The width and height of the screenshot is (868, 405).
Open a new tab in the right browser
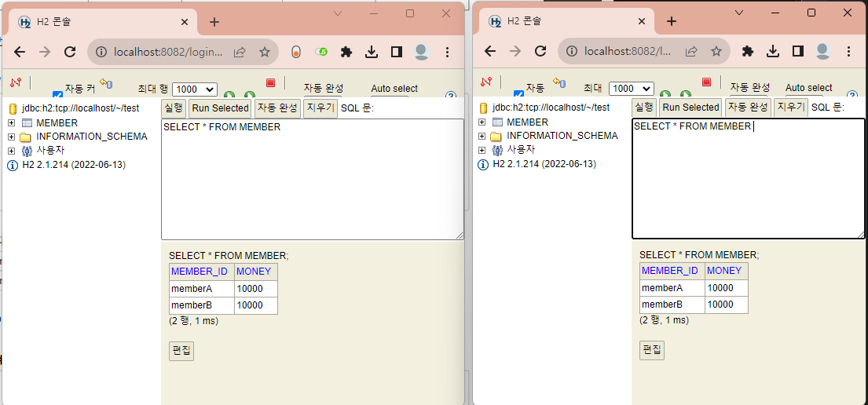(x=671, y=21)
